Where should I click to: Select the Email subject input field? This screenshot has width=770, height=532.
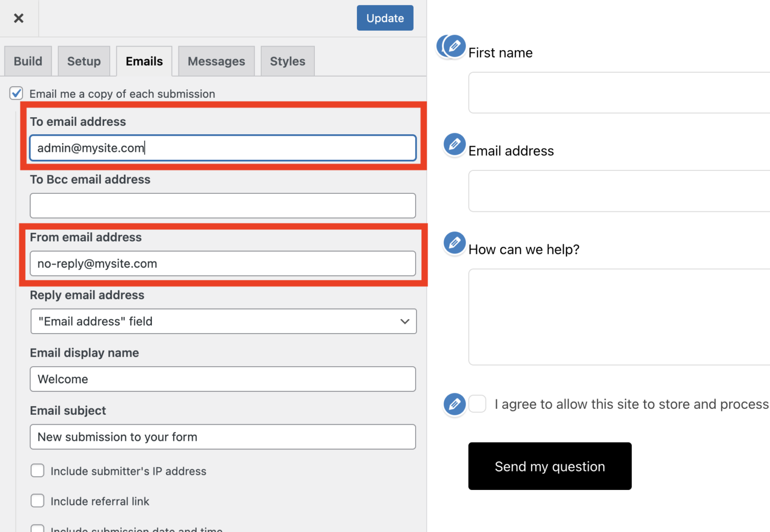click(x=223, y=437)
